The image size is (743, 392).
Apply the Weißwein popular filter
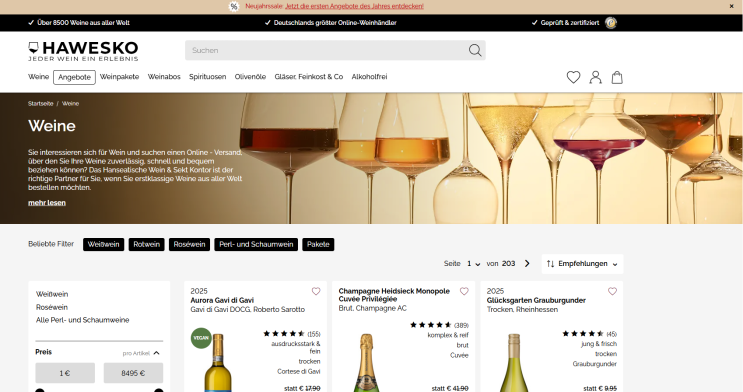coord(103,245)
